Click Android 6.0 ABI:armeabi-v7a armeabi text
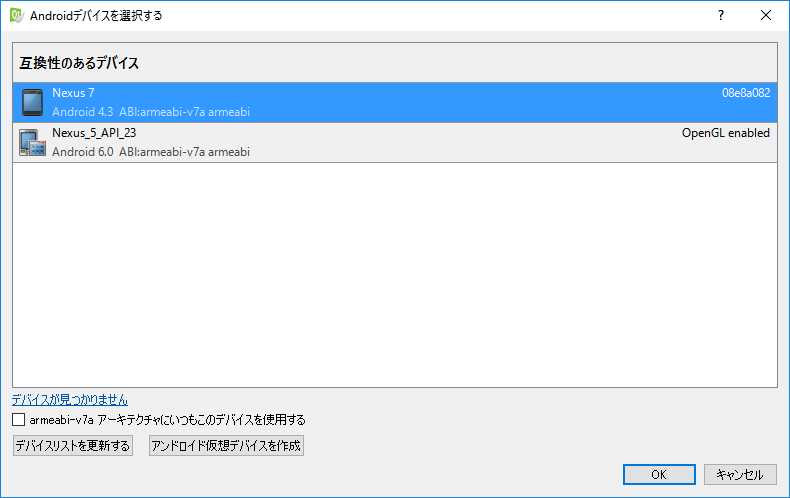The height and width of the screenshot is (498, 790). pos(151,152)
